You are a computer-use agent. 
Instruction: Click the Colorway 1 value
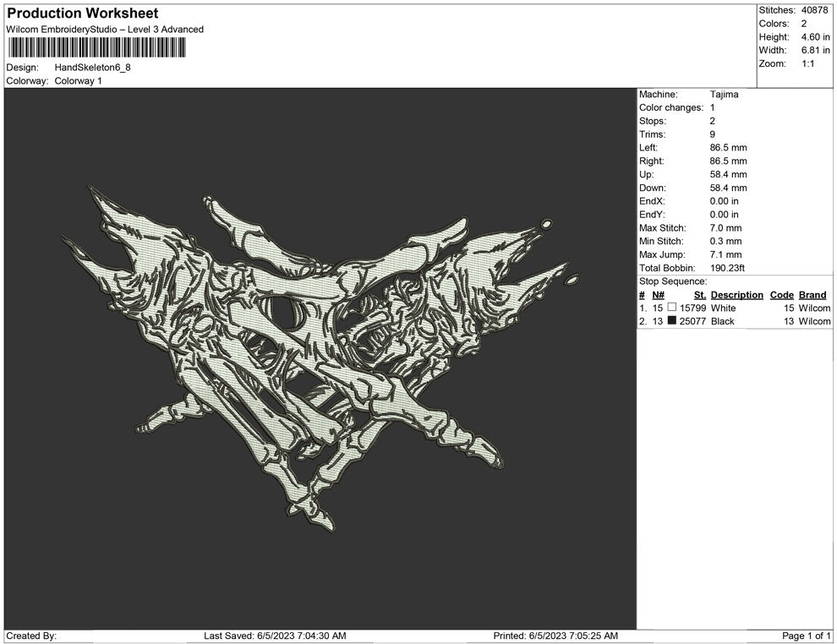(x=79, y=81)
